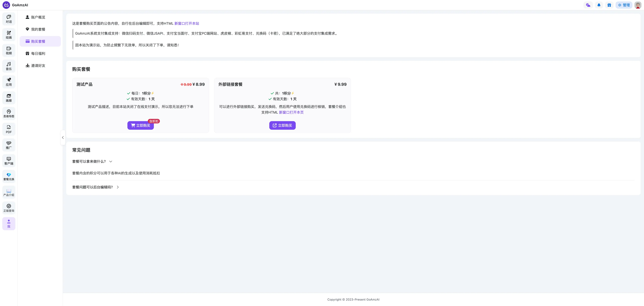Click the 测试产品 card title
This screenshot has width=644, height=306.
pyautogui.click(x=85, y=84)
